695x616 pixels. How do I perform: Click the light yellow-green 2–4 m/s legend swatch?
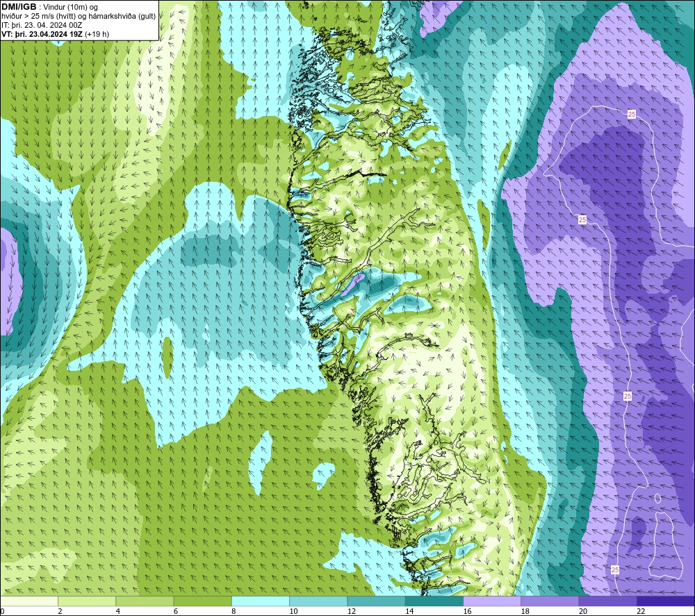click(87, 601)
